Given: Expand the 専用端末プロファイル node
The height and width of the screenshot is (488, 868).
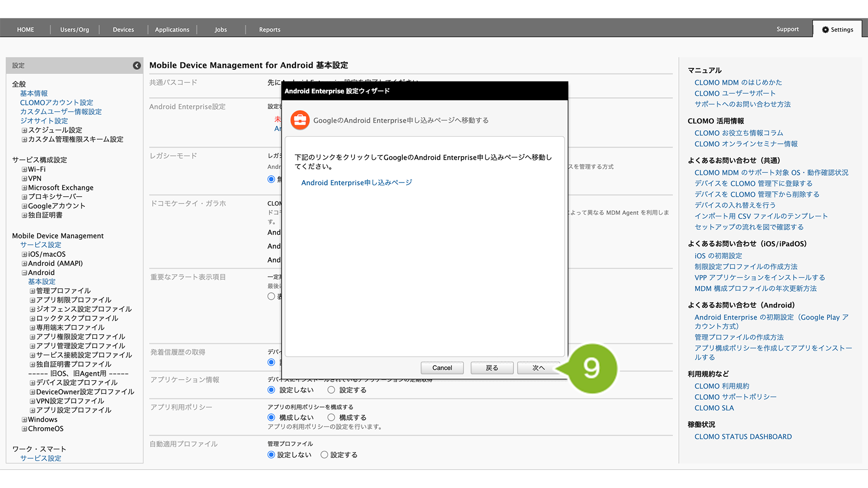Looking at the screenshot, I should click(33, 327).
